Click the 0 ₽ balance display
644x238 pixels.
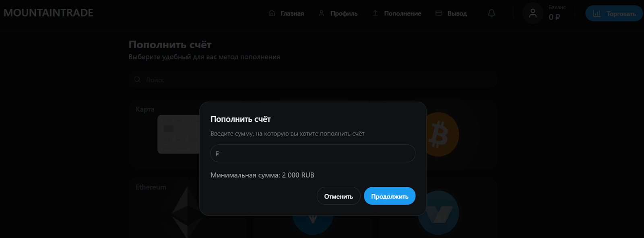(x=554, y=17)
